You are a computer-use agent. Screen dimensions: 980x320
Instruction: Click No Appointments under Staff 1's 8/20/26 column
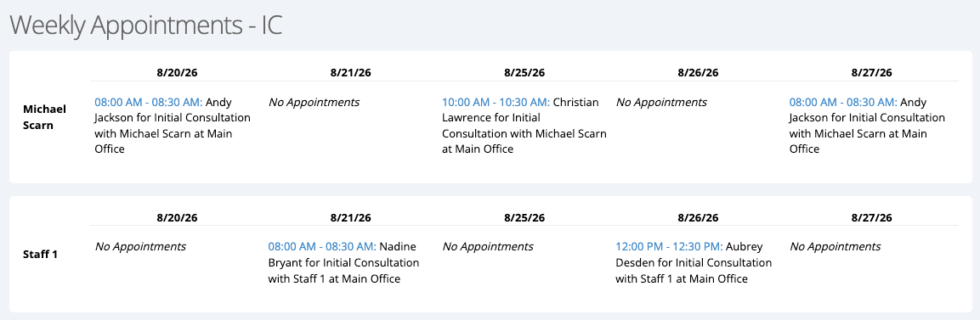(140, 246)
